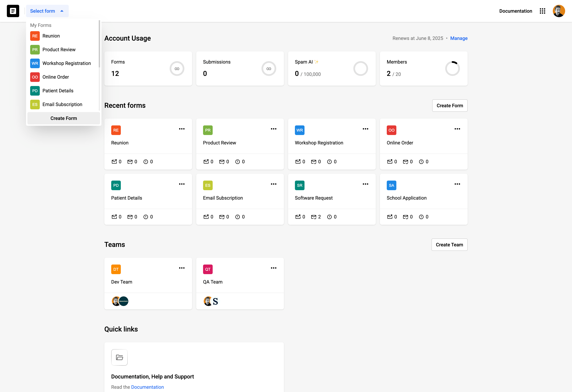
Task: Open the options menu on Workshop Registration card
Action: click(365, 129)
